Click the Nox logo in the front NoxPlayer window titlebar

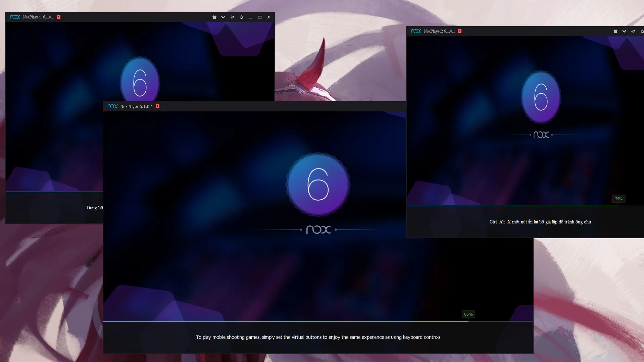(x=112, y=106)
